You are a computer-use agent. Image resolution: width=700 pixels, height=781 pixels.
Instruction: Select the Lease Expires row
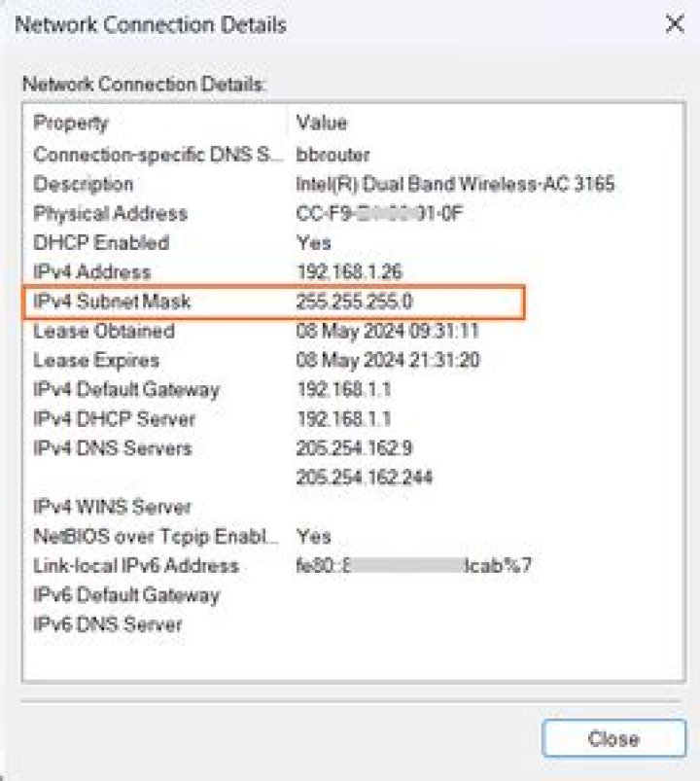(x=96, y=361)
